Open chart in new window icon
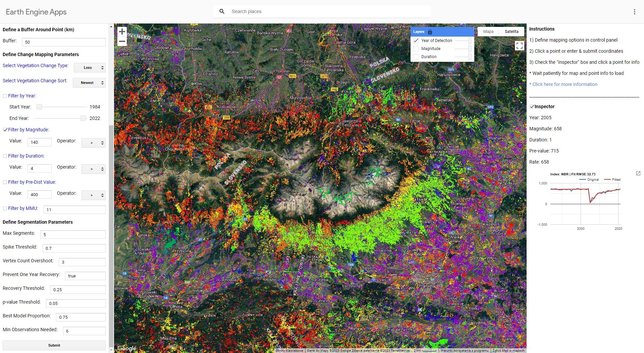 638,173
